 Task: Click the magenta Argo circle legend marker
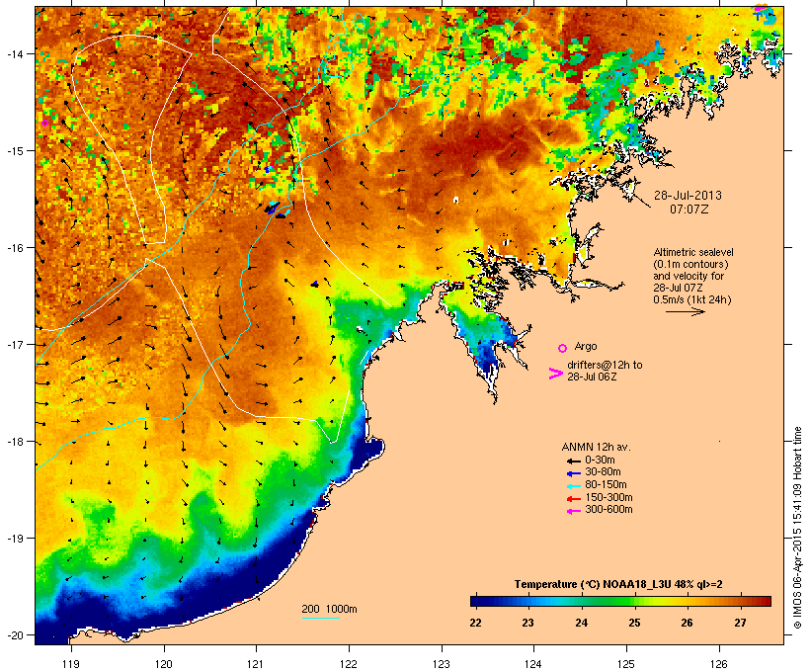pyautogui.click(x=563, y=349)
